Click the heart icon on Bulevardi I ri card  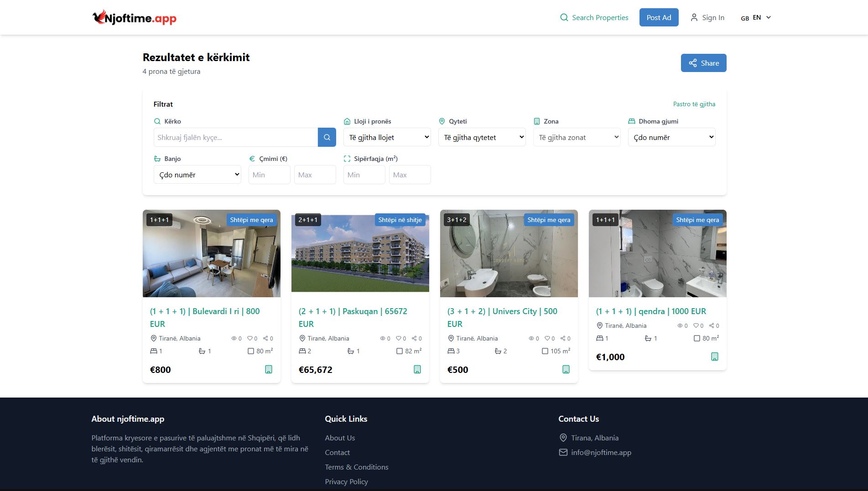click(x=250, y=338)
